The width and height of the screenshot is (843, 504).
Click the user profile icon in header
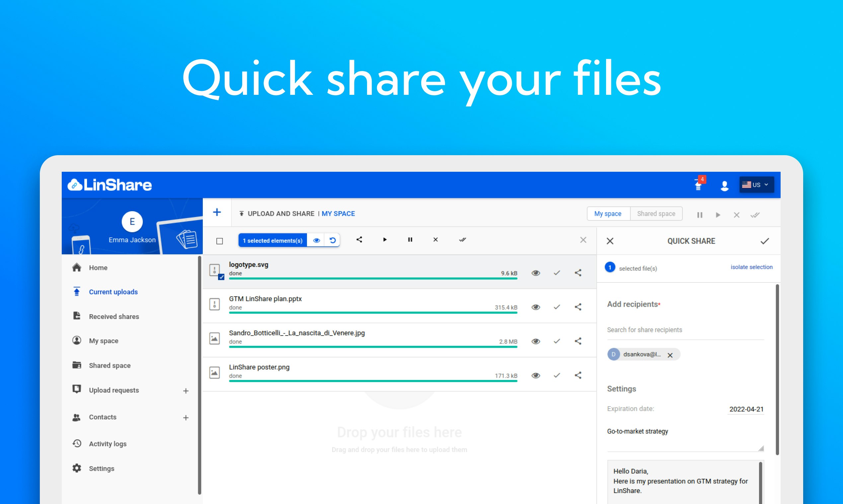[x=725, y=185]
